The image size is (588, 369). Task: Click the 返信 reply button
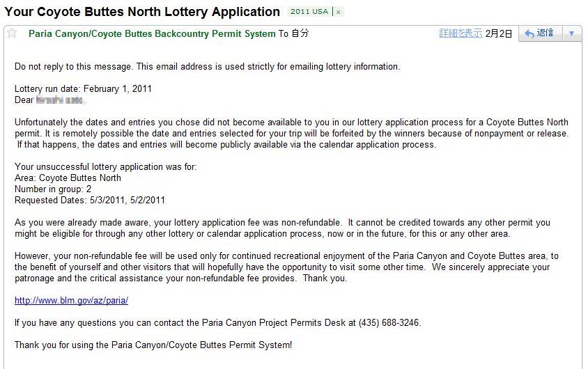point(539,33)
